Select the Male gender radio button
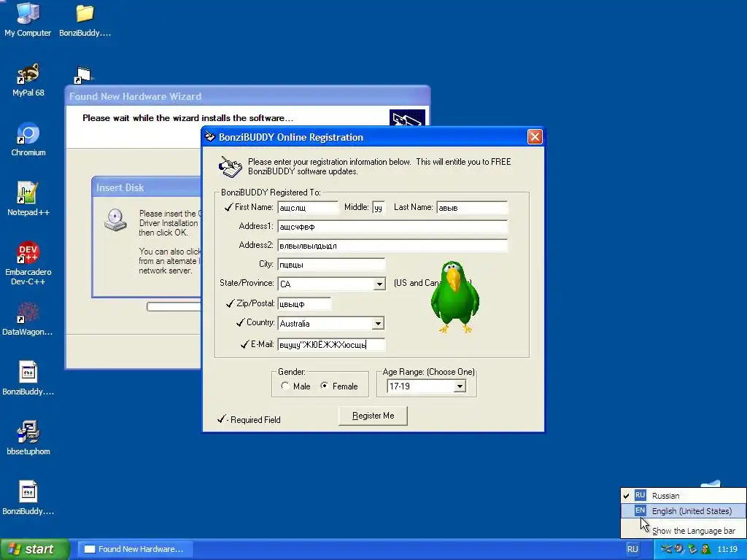 click(285, 386)
